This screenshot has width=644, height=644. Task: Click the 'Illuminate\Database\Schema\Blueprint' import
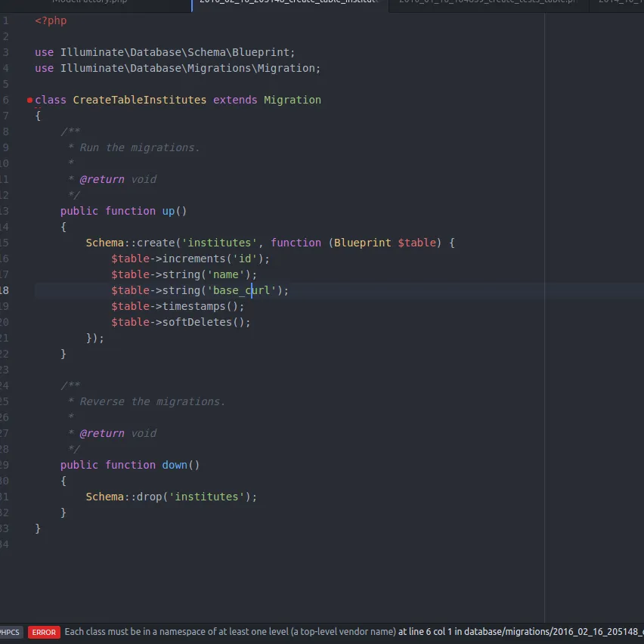pos(174,52)
